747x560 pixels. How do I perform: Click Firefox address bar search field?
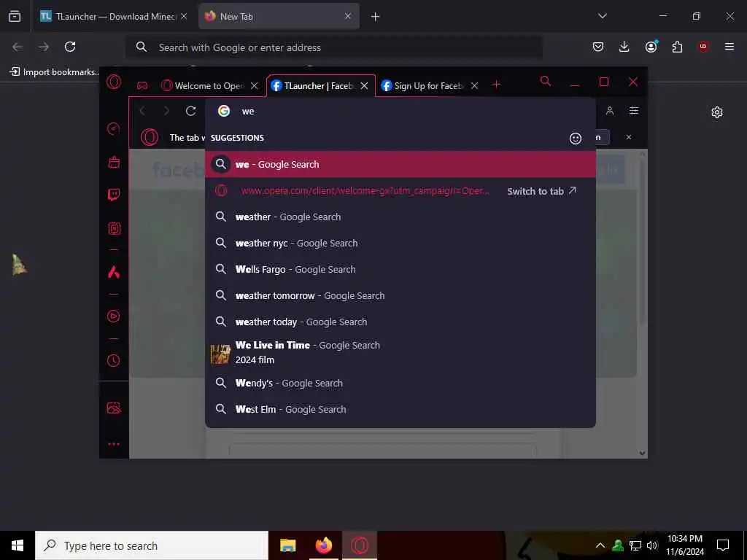[x=334, y=47]
